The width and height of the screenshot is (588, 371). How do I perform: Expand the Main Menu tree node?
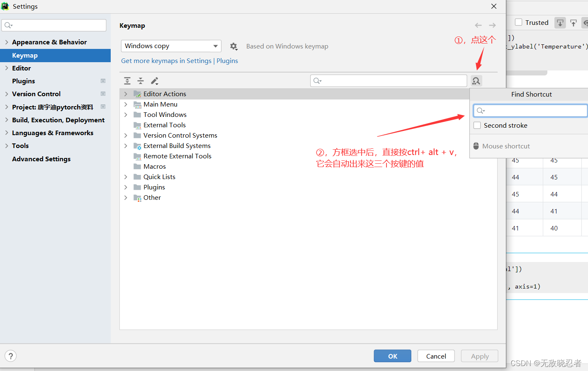coord(126,104)
